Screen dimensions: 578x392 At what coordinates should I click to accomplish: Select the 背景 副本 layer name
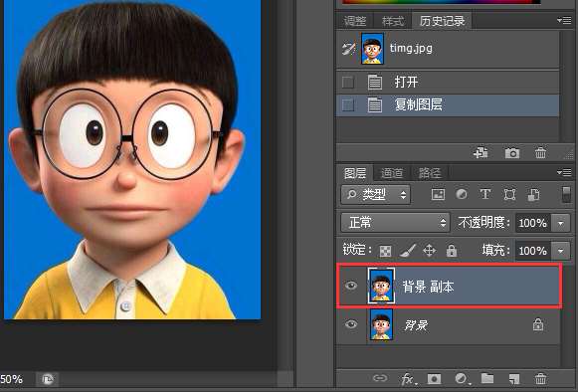428,287
